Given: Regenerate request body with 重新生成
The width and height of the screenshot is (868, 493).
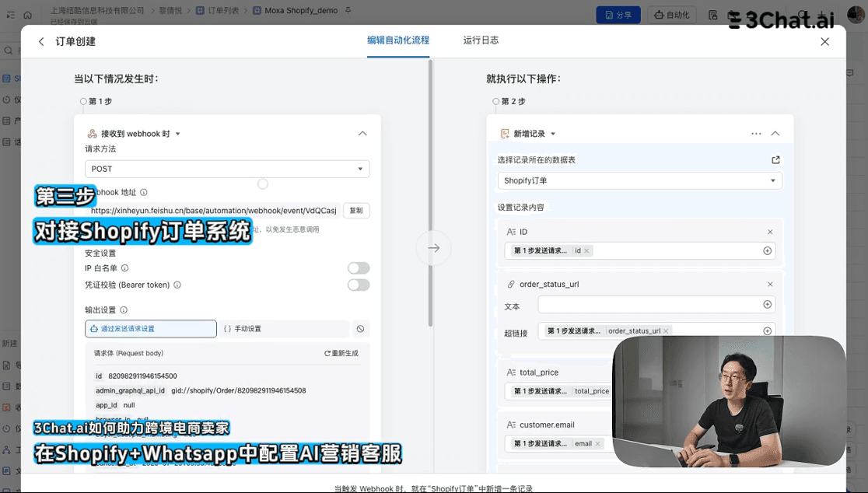Looking at the screenshot, I should pos(341,353).
